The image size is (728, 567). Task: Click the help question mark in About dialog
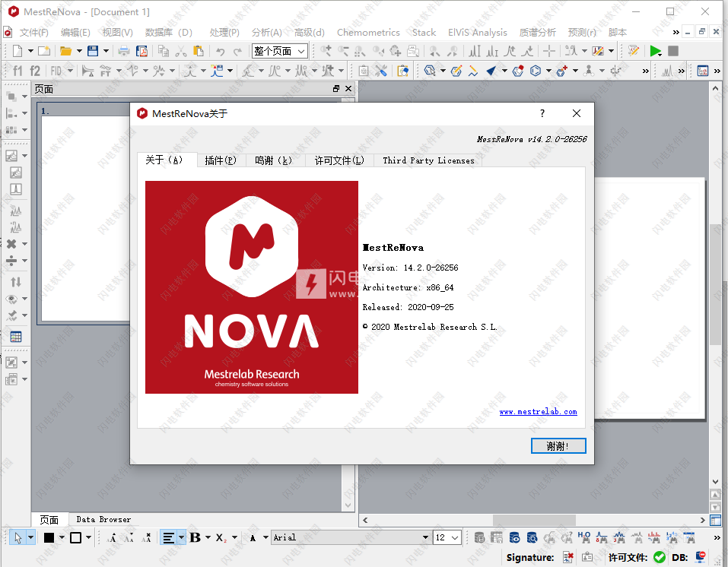(x=542, y=114)
